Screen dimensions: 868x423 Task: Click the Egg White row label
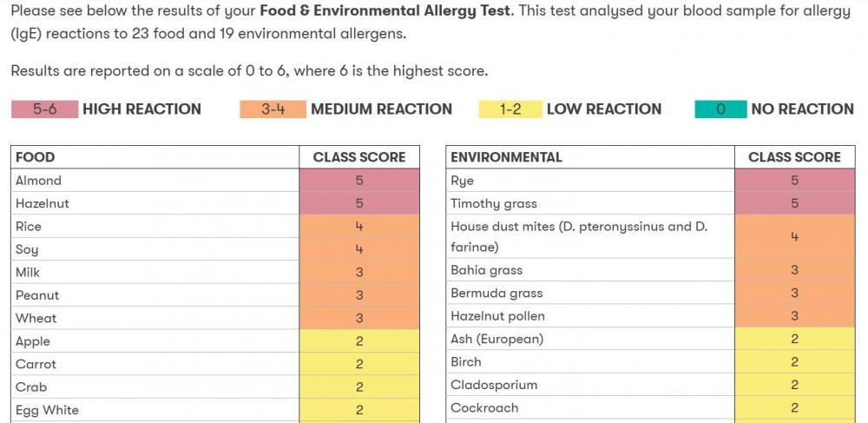[47, 410]
